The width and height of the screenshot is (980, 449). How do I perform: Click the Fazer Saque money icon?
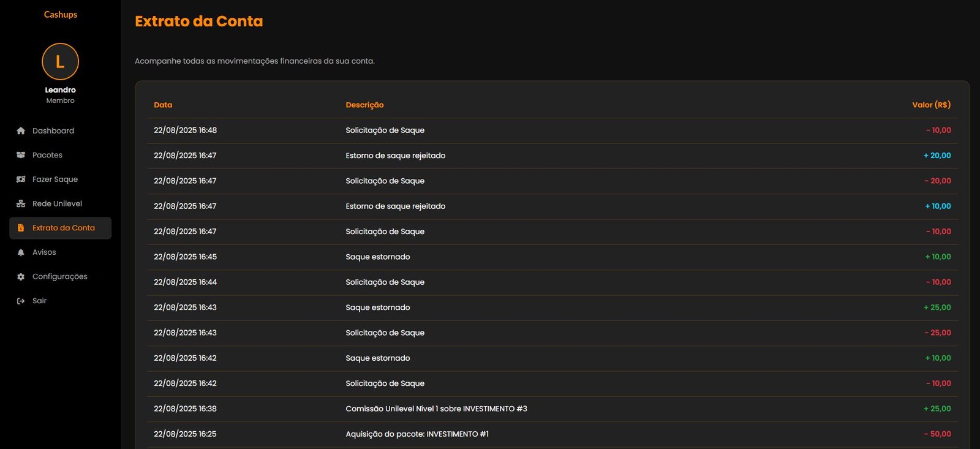coord(21,179)
